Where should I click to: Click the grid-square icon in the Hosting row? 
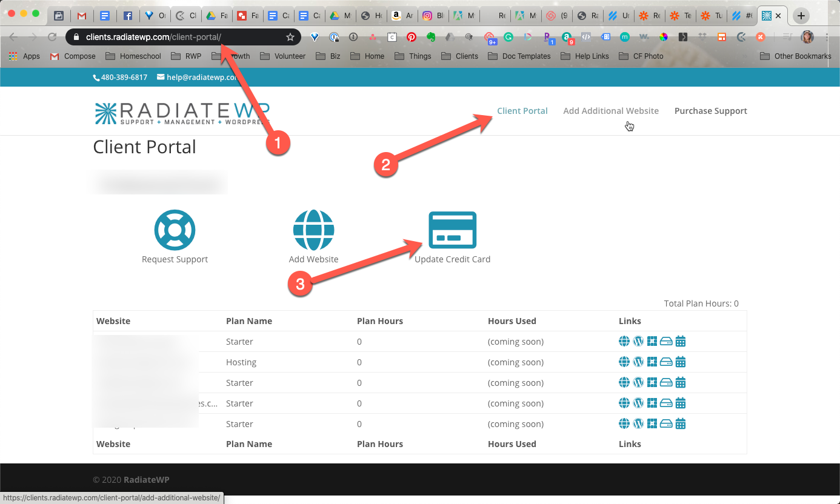click(652, 362)
